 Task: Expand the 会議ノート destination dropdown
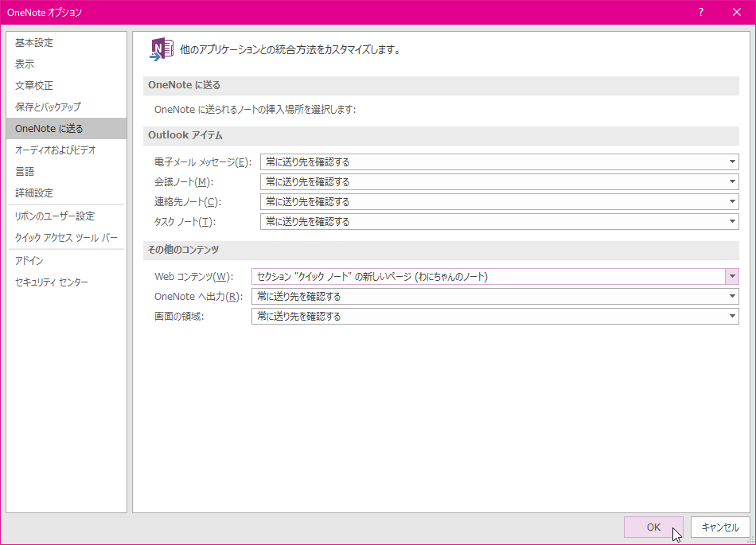(x=500, y=181)
